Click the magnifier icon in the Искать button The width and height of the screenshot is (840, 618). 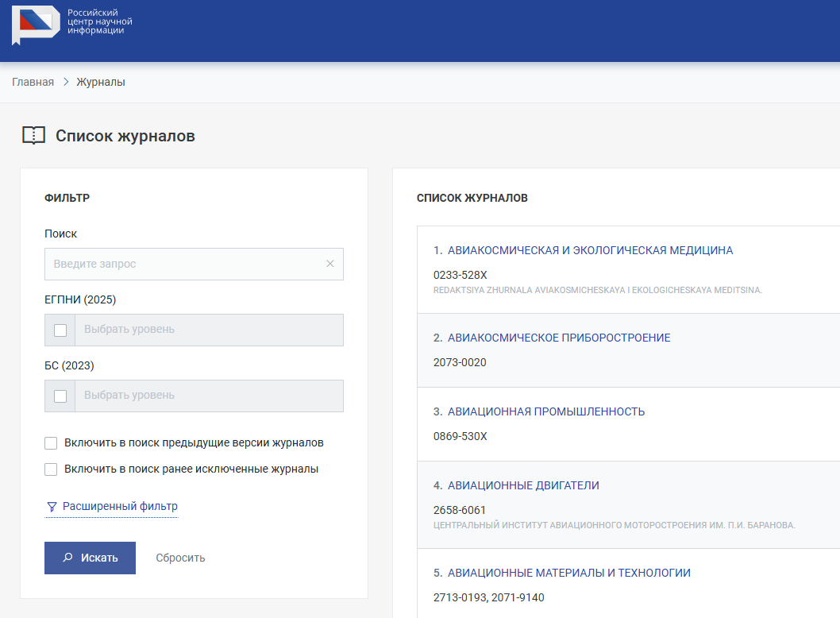click(68, 558)
